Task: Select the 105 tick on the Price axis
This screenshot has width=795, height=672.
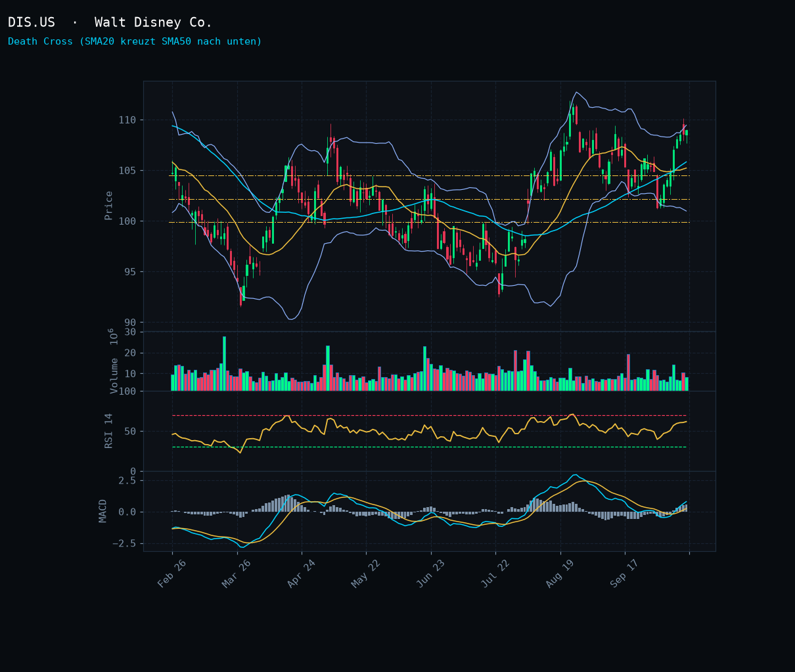Action: tap(127, 171)
